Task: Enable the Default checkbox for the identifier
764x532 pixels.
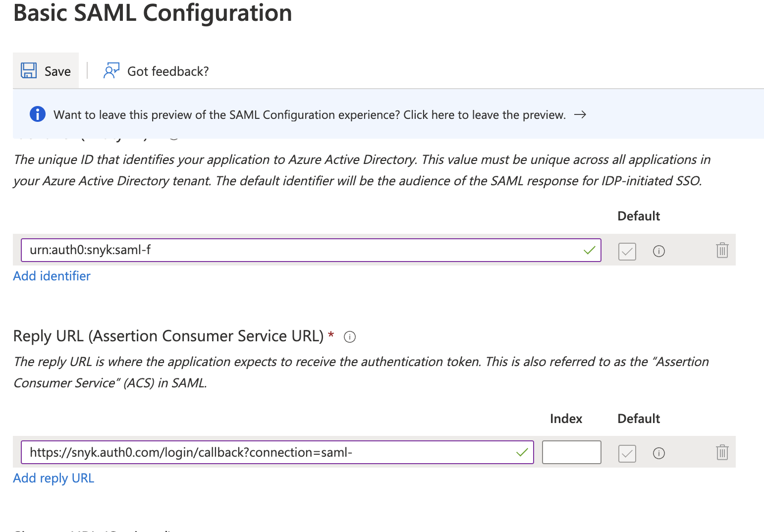Action: [x=627, y=251]
